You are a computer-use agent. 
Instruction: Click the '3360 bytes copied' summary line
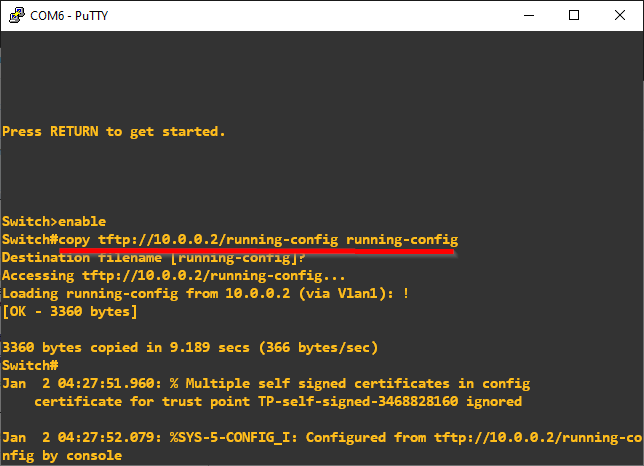pos(190,348)
